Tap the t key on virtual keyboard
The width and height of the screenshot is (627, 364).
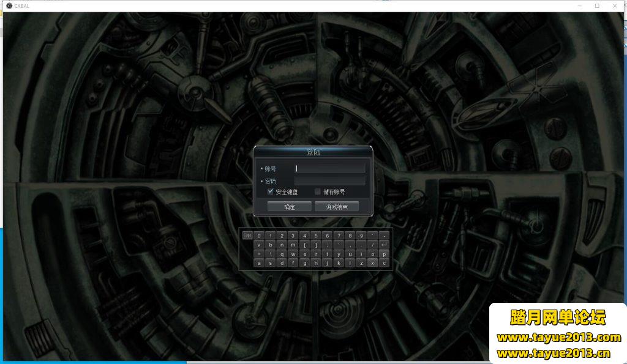click(x=328, y=254)
